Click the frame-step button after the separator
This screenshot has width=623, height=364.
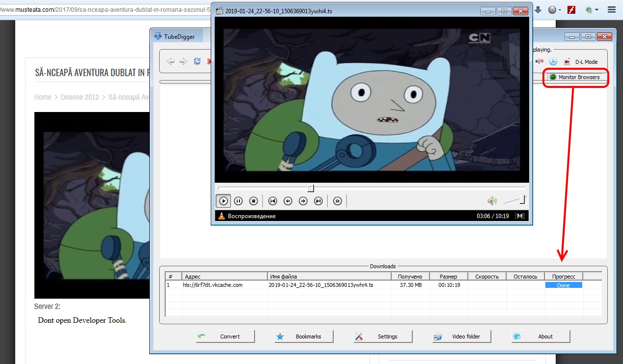[x=338, y=200]
